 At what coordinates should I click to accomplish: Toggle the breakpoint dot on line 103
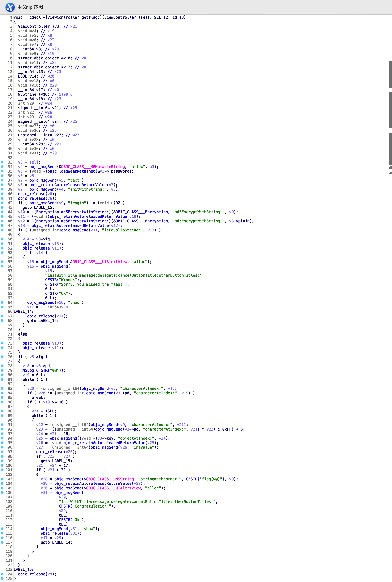click(2, 479)
